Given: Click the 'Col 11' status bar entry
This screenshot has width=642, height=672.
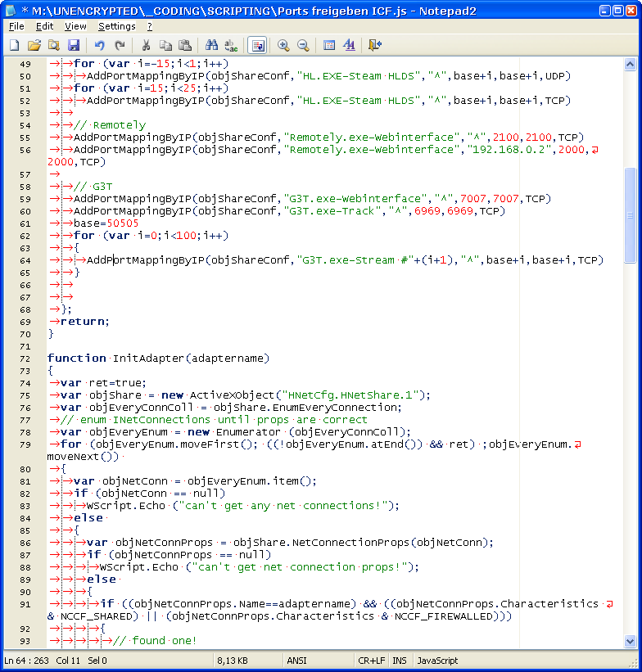Looking at the screenshot, I should click(x=68, y=661).
